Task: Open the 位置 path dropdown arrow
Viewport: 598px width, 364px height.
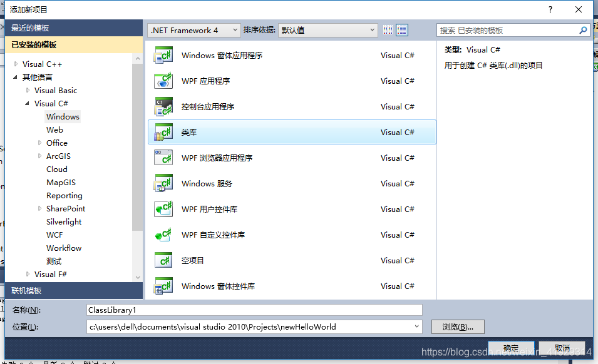Action: click(x=417, y=326)
